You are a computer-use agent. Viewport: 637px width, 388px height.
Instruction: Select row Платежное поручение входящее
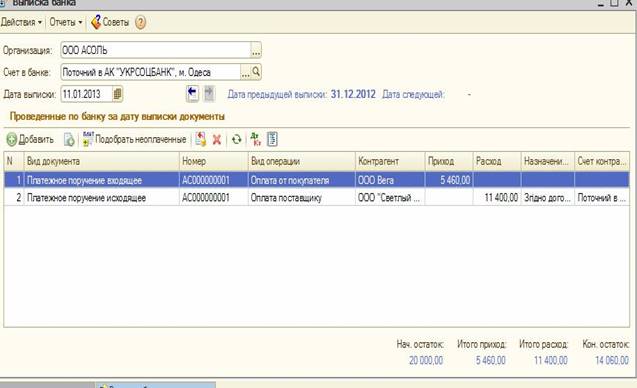[316, 180]
